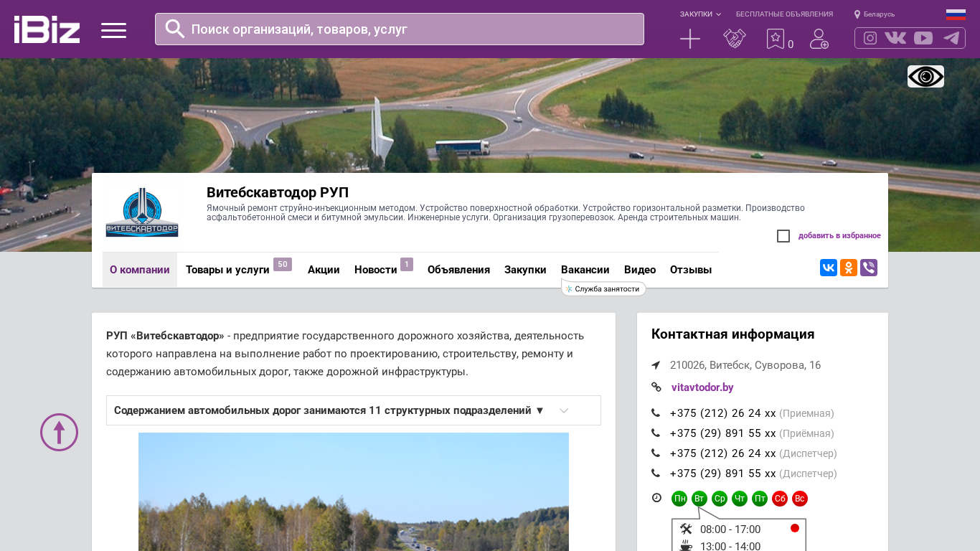Reveal Диспетчер mobile number +375 (29)
Screen dimensions: 980x551
(x=723, y=474)
